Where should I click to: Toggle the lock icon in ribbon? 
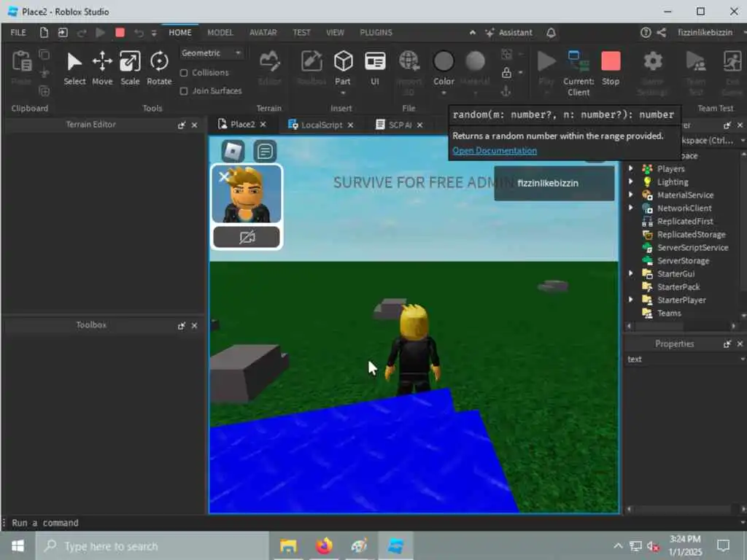[x=506, y=72]
